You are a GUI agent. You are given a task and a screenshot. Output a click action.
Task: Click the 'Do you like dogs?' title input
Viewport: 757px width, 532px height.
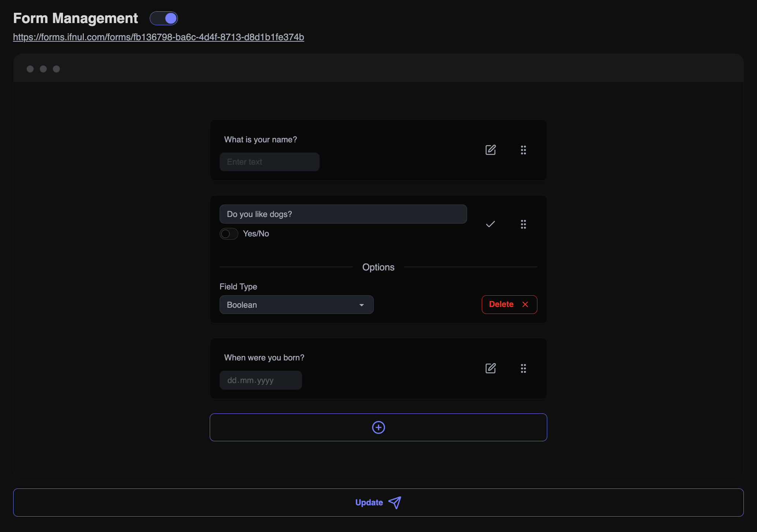click(343, 214)
